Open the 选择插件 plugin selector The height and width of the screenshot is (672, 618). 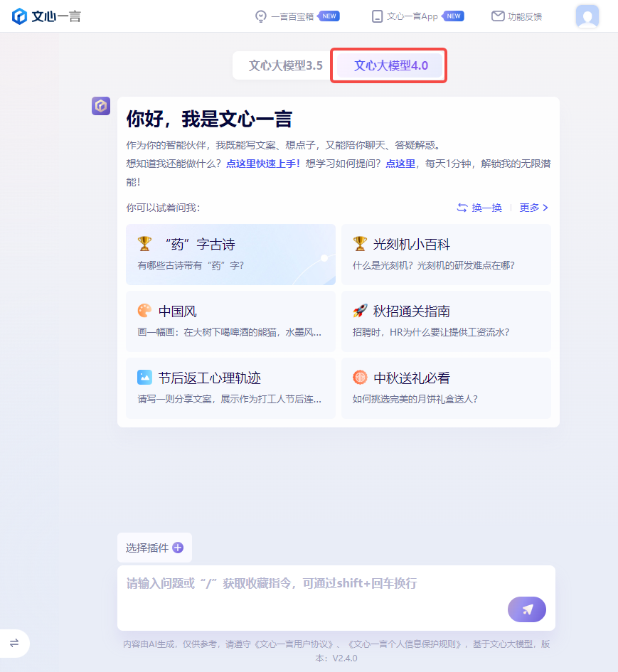point(154,548)
